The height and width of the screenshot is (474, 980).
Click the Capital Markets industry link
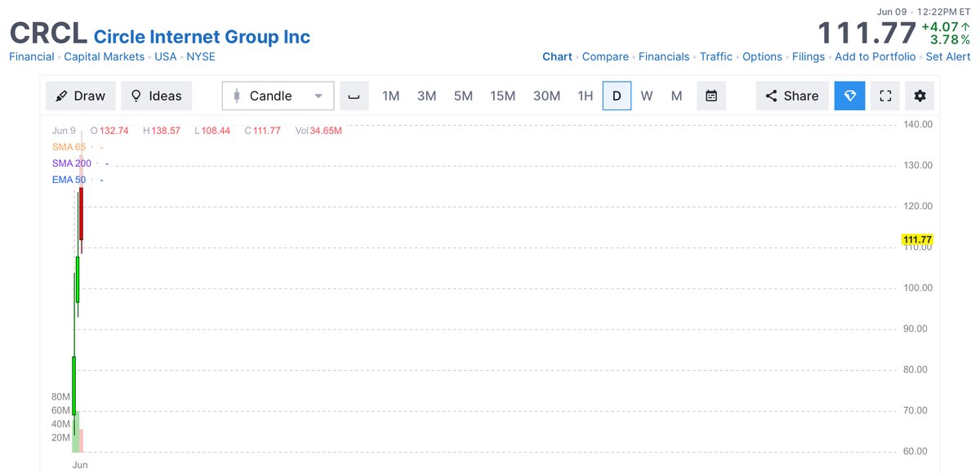coord(104,56)
